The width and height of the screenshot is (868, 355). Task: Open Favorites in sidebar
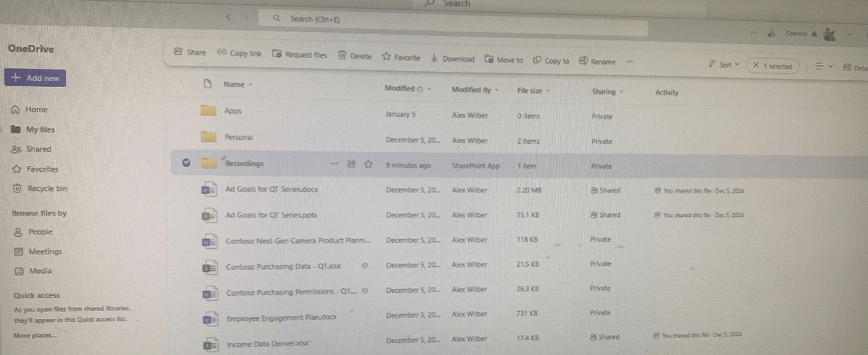coord(35,169)
